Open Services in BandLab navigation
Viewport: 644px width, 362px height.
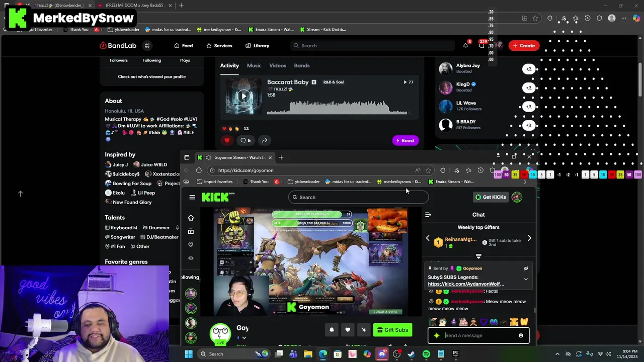[219, 46]
